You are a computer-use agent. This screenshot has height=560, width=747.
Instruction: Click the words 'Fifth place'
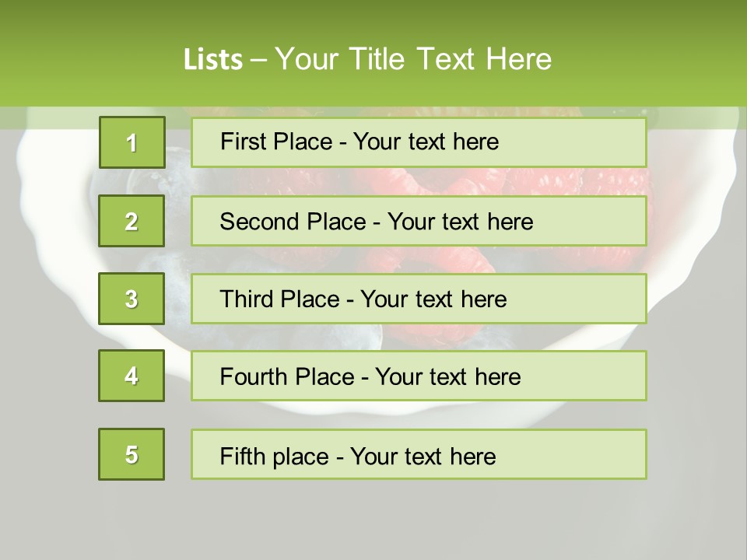coord(275,457)
